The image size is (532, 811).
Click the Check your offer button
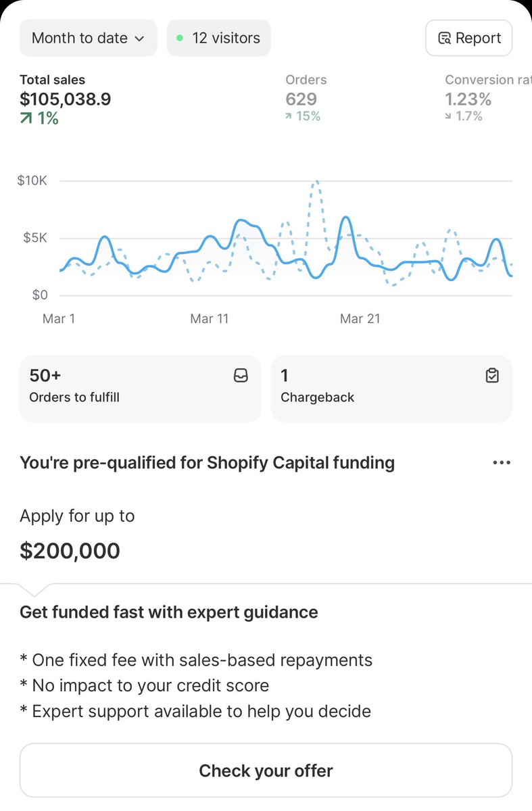[x=266, y=770]
